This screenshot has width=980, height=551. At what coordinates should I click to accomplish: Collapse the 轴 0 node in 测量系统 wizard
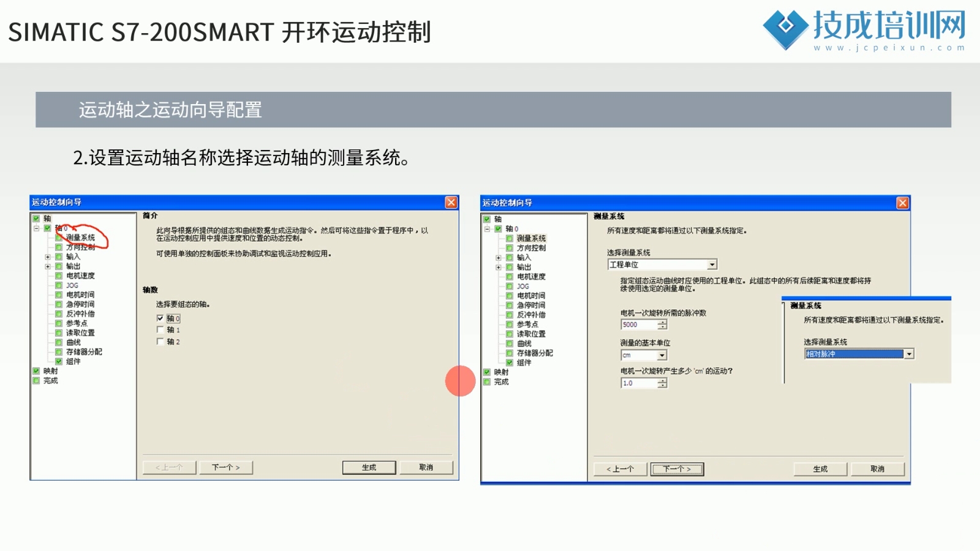point(487,229)
